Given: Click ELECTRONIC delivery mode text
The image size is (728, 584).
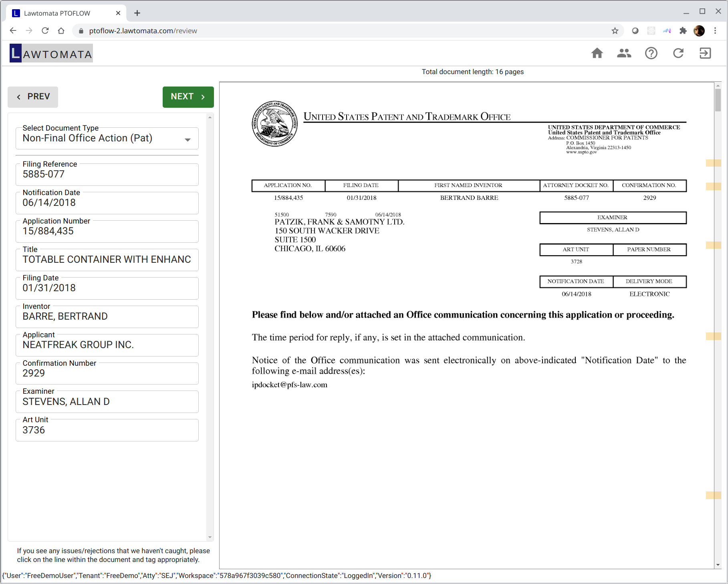Looking at the screenshot, I should pyautogui.click(x=649, y=294).
